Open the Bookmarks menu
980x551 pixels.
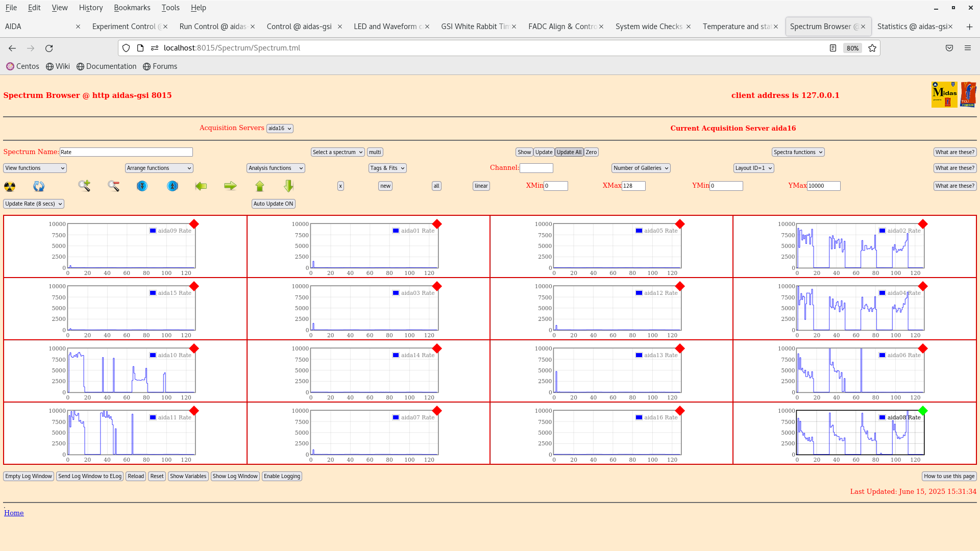132,8
